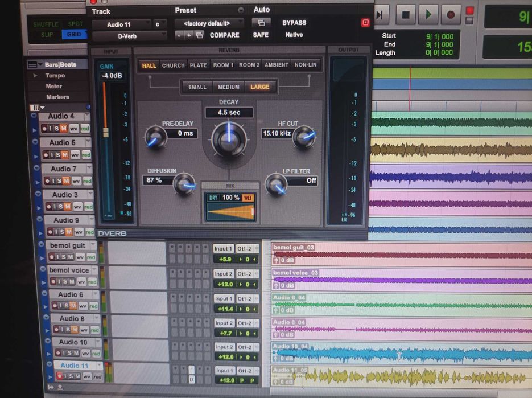Screen dimensions: 532x398
Task: Record-arm the Audio 4 track
Action: [44, 129]
